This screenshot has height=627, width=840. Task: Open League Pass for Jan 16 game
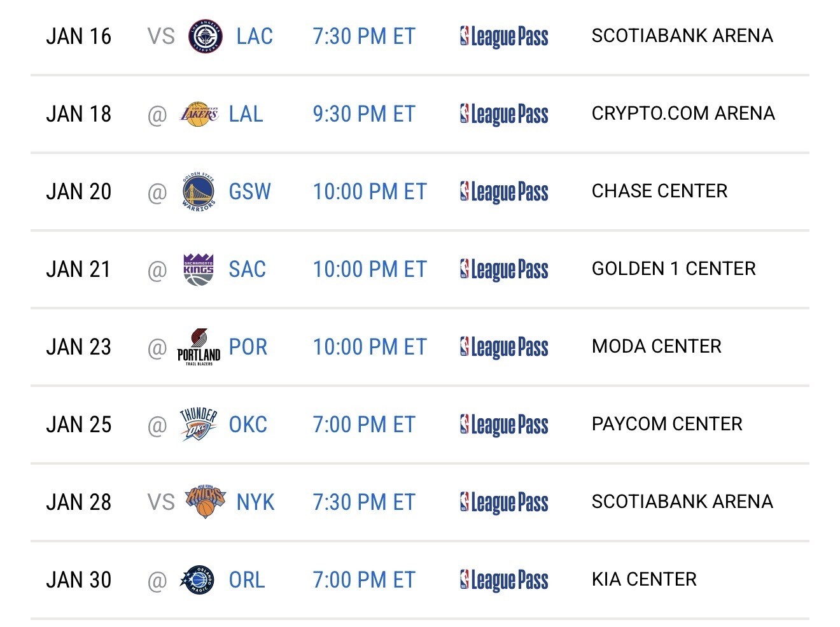[503, 37]
